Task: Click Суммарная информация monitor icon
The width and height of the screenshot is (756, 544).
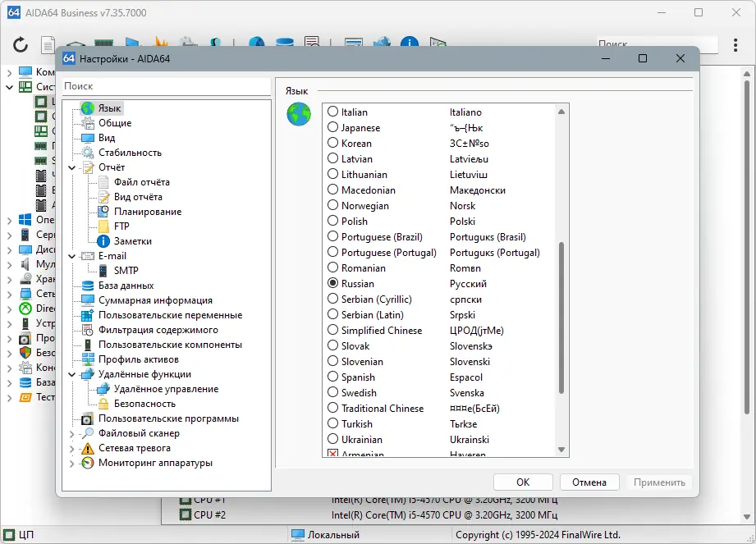Action: coord(88,300)
